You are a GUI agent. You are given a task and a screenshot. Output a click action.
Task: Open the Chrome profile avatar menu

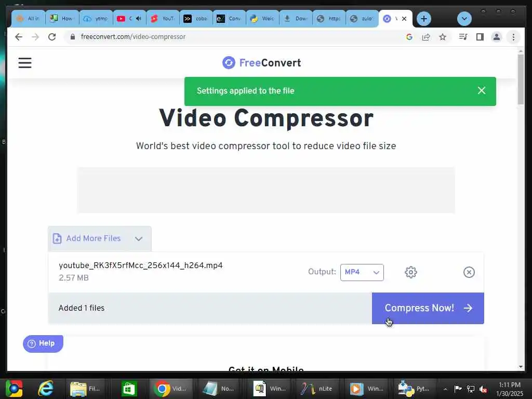coord(496,37)
